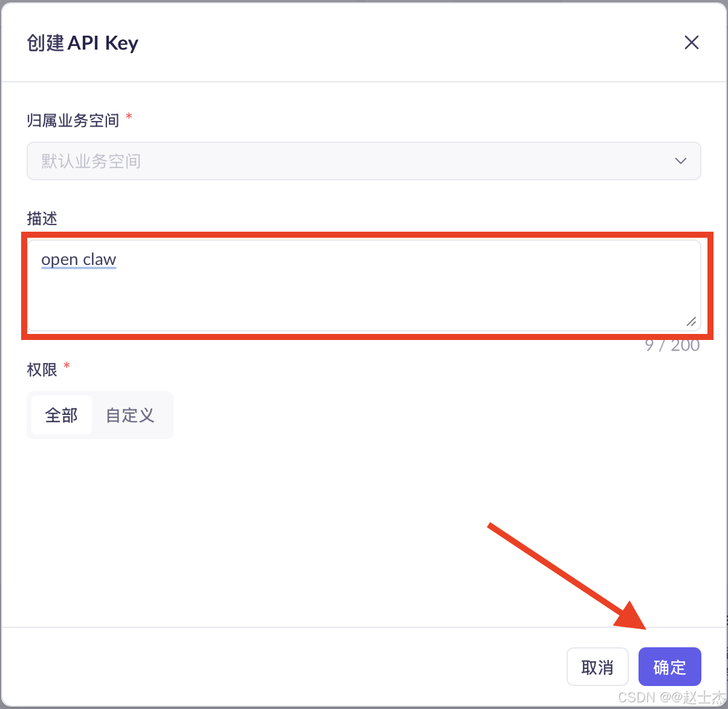
Task: Open the business workspace dropdown list
Action: 363,161
